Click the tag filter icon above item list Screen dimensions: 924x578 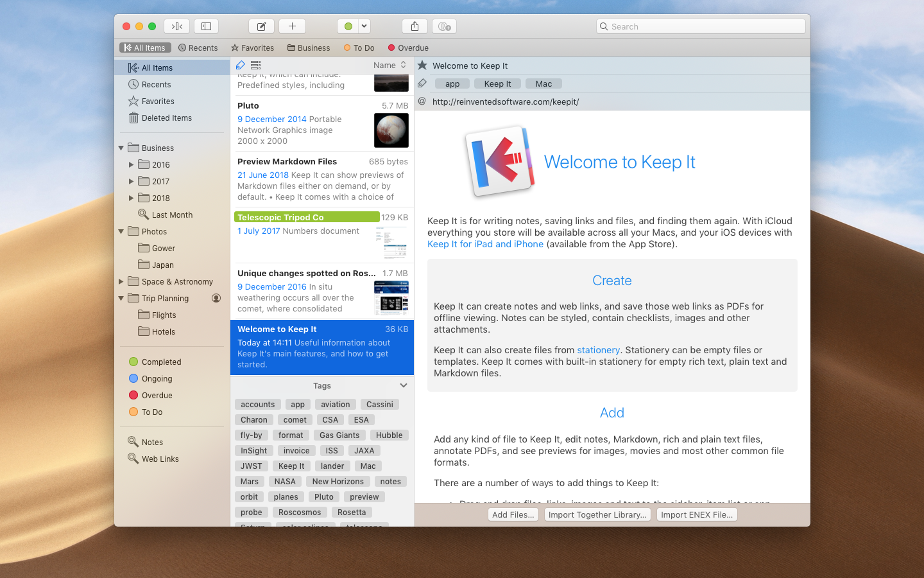[241, 65]
